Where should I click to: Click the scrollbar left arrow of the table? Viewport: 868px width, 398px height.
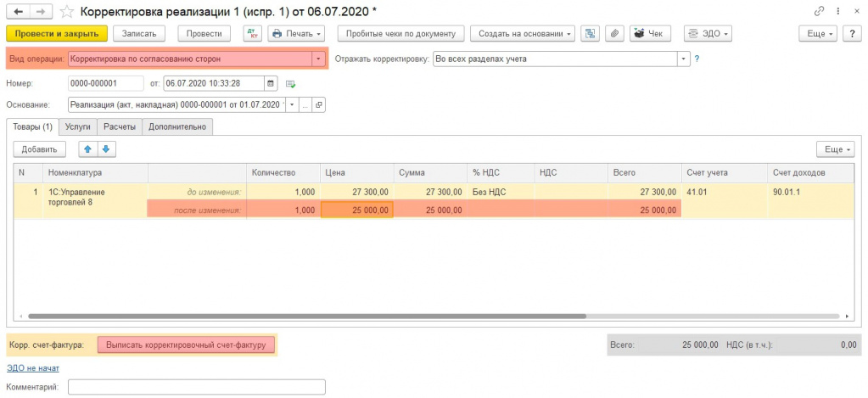coord(21,316)
